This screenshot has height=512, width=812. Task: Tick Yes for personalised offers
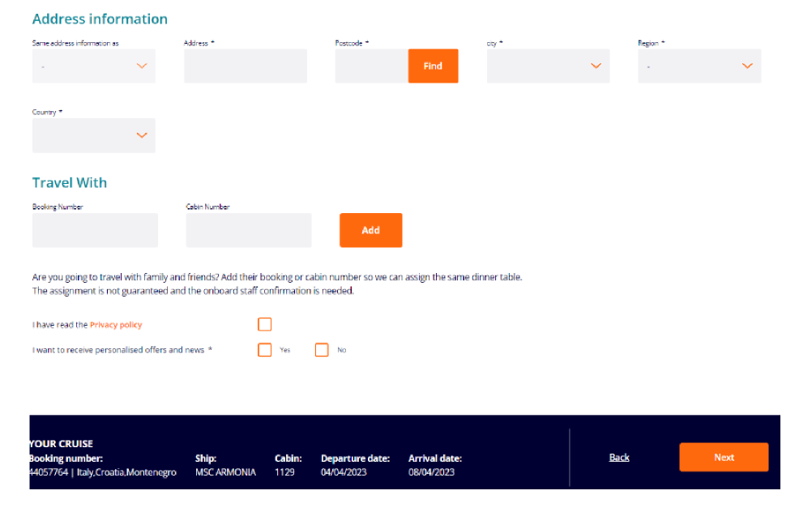pyautogui.click(x=264, y=350)
